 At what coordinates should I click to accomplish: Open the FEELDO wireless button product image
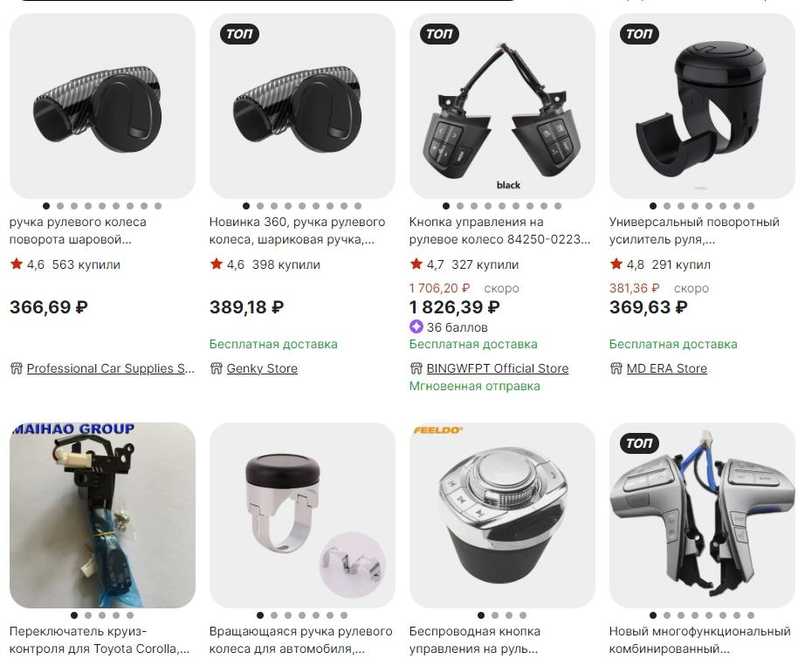tap(502, 515)
